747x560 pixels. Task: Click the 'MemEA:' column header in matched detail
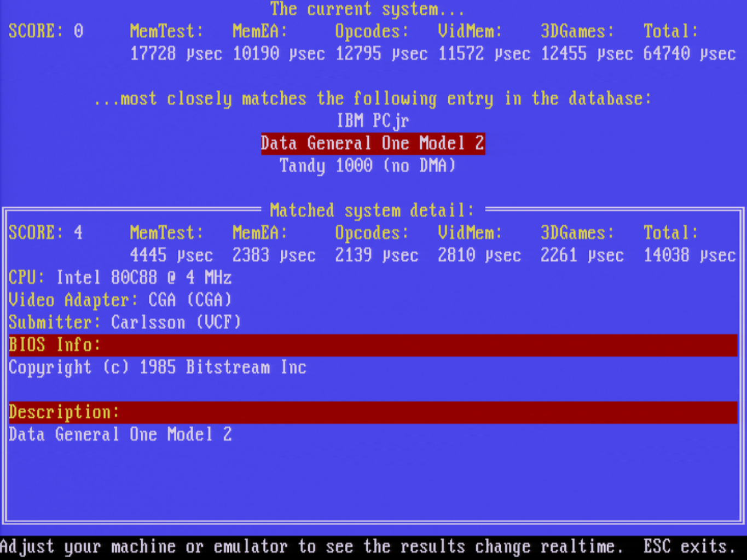pos(260,233)
